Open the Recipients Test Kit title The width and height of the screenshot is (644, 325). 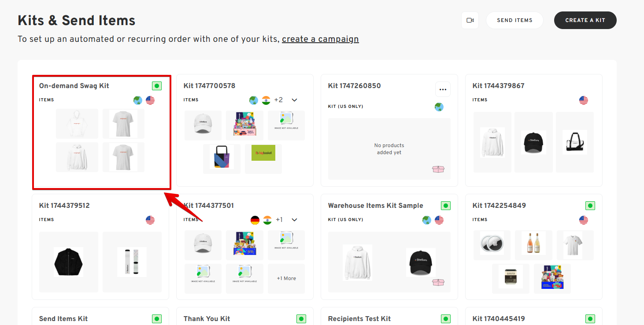[x=359, y=319]
